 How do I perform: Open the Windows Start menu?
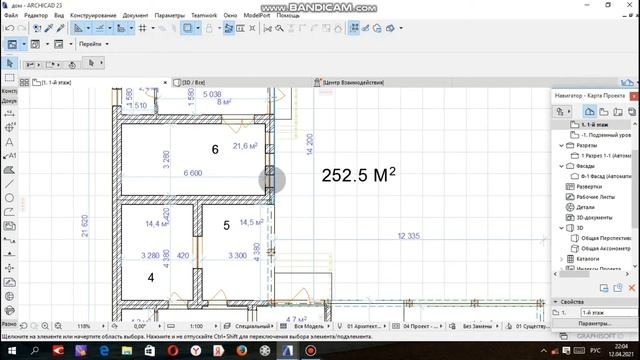[11, 351]
